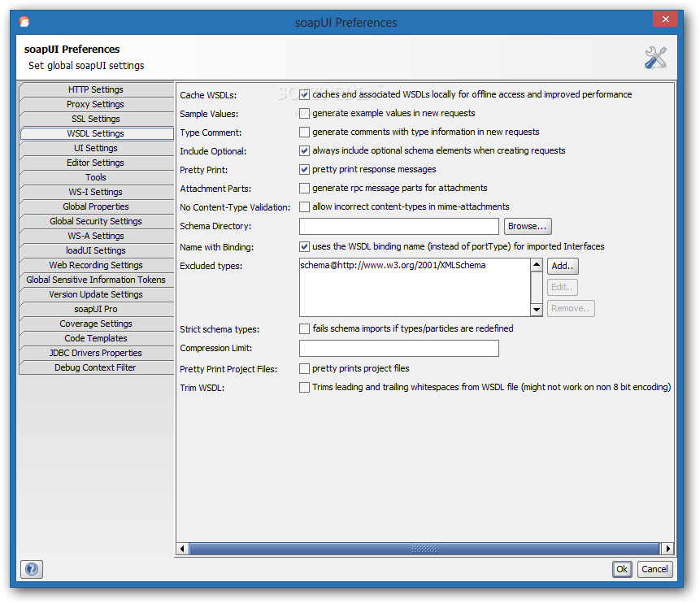700x604 pixels.
Task: Open the Editor Settings tab
Action: (x=96, y=163)
